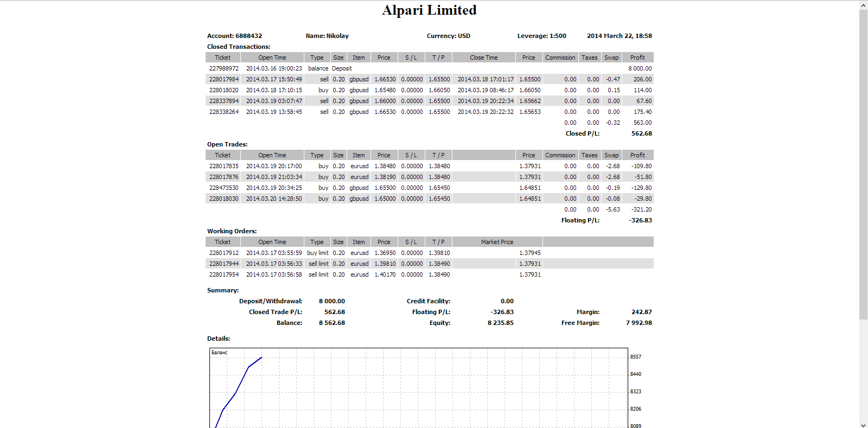Click the scrollbar up arrow
The height and width of the screenshot is (428, 868).
tap(863, 5)
